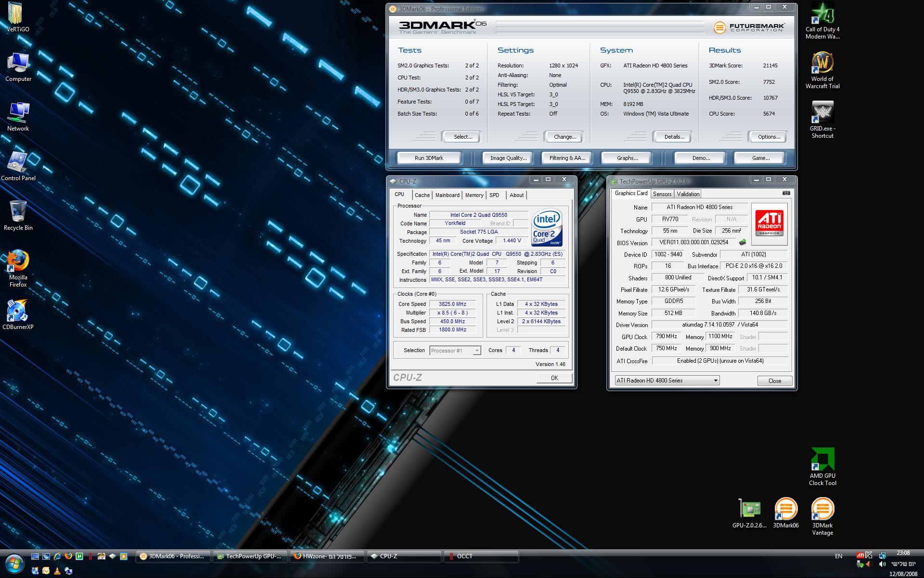924x578 pixels.
Task: Click the ATI Radeon logo in GPU-Z
Action: point(769,223)
